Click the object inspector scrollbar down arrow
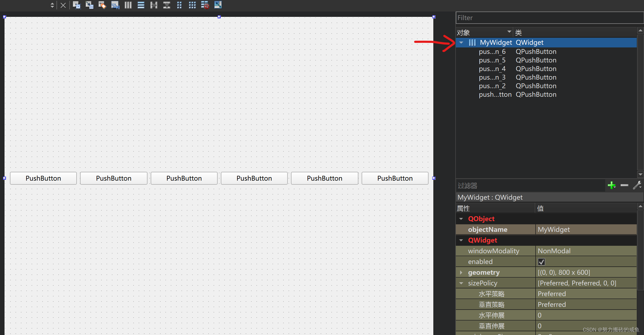 click(x=640, y=174)
